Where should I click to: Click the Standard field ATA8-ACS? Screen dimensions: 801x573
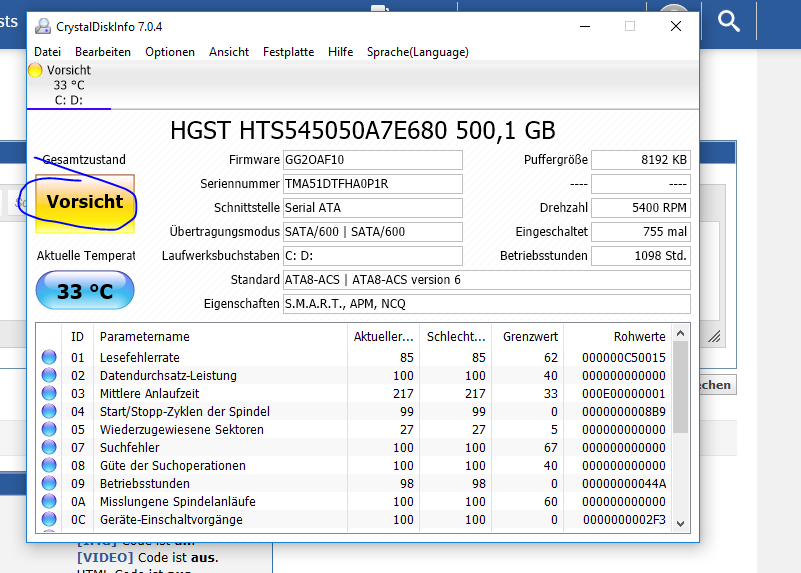coord(487,280)
